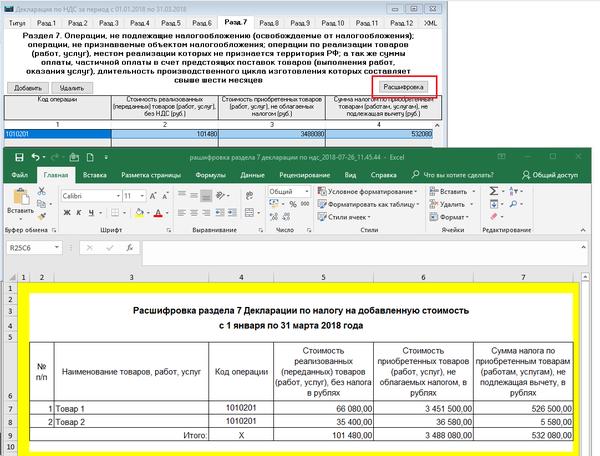Viewport: 600px width, 456px height.
Task: Switch to the Вставка ribbon tab
Action: (95, 175)
